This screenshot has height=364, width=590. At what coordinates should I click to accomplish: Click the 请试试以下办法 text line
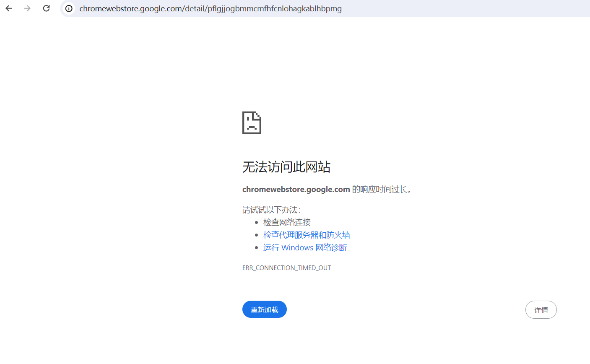(272, 210)
